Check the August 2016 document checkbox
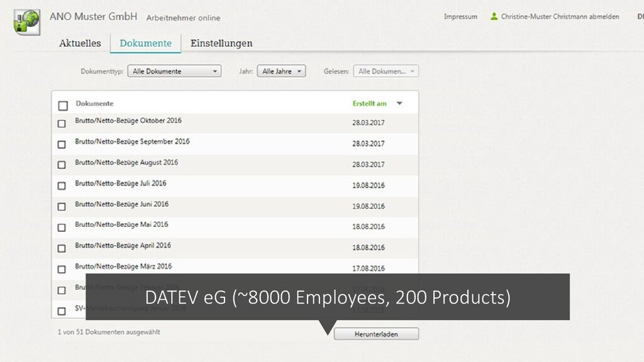This screenshot has width=644, height=362. point(62,165)
